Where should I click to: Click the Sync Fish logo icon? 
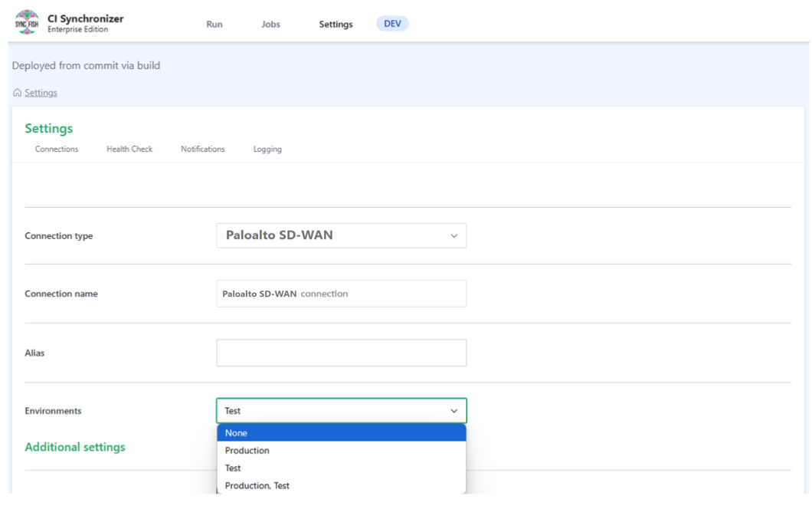pyautogui.click(x=27, y=23)
